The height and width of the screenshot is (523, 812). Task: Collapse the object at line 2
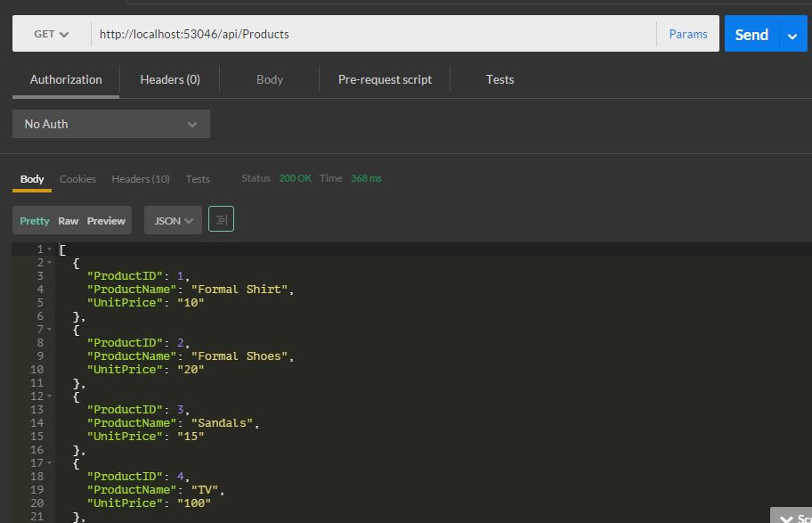(x=50, y=263)
